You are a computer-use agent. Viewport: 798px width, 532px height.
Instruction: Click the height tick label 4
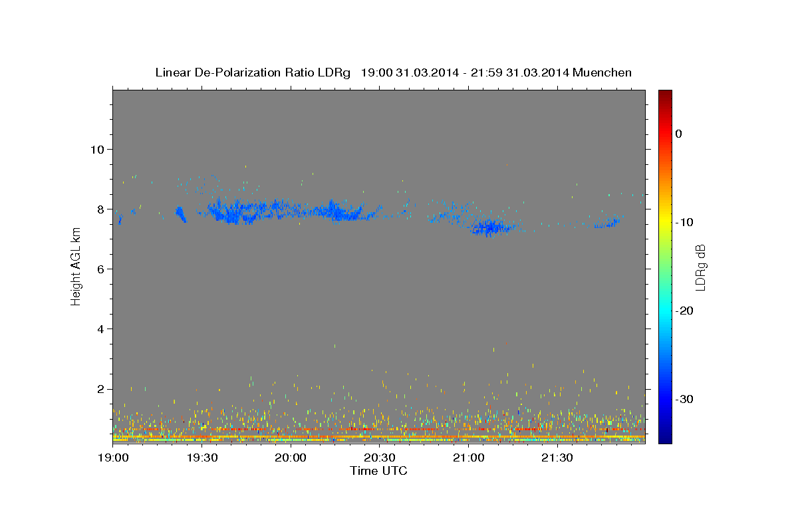(x=101, y=329)
